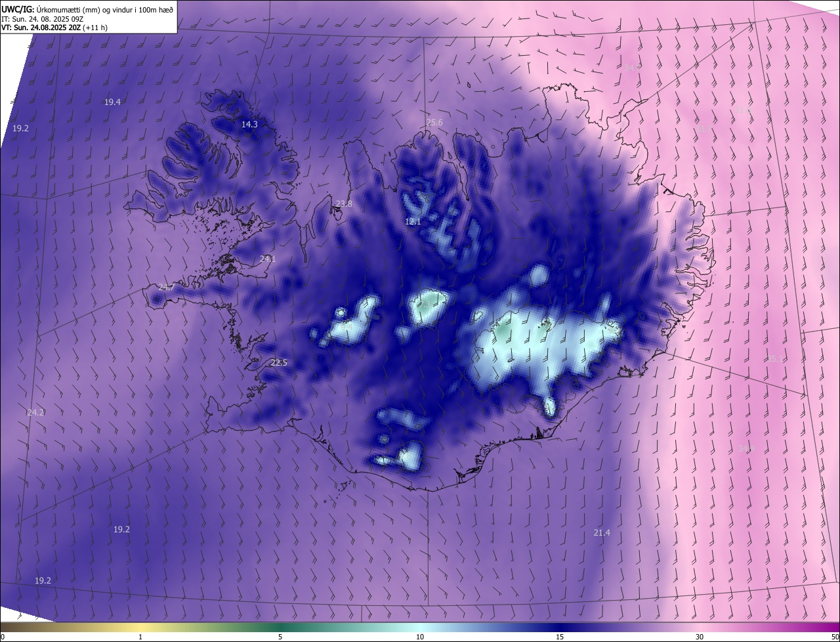Click the 15 tick on the color scale

pyautogui.click(x=560, y=637)
